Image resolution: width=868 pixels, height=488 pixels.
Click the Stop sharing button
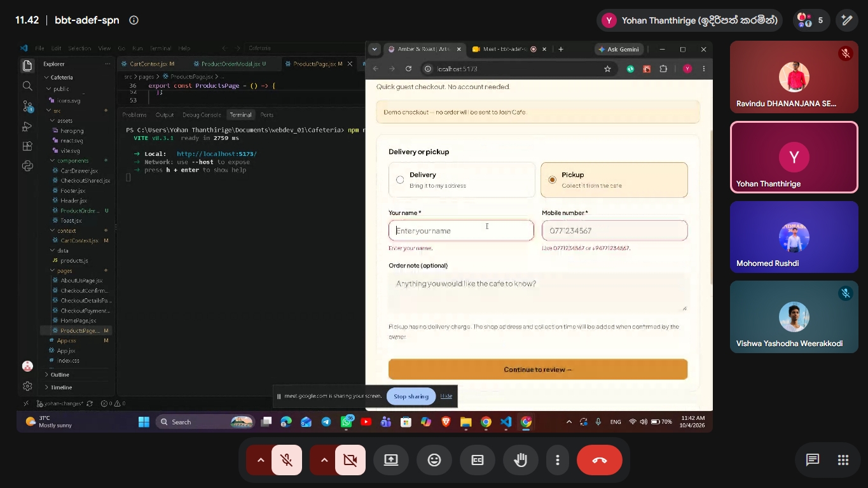[411, 396]
